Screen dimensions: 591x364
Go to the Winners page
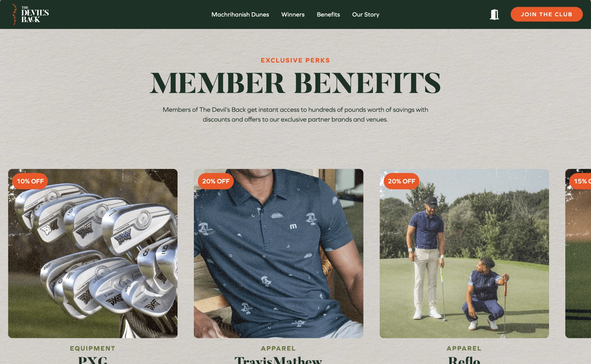[293, 14]
